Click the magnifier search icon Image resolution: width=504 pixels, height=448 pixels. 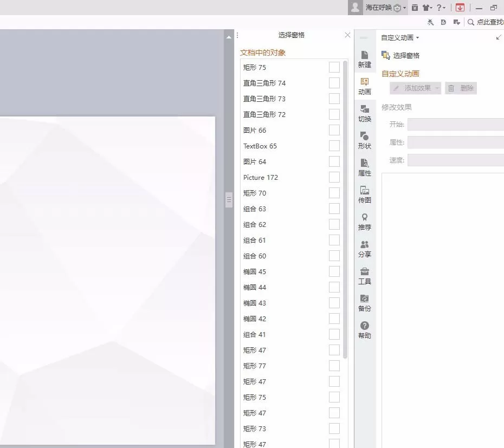click(470, 22)
